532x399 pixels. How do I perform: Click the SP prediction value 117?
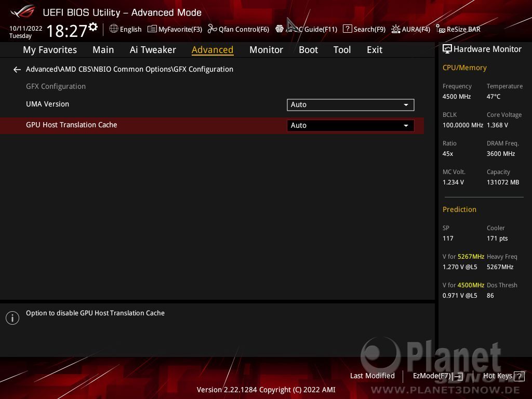(448, 238)
